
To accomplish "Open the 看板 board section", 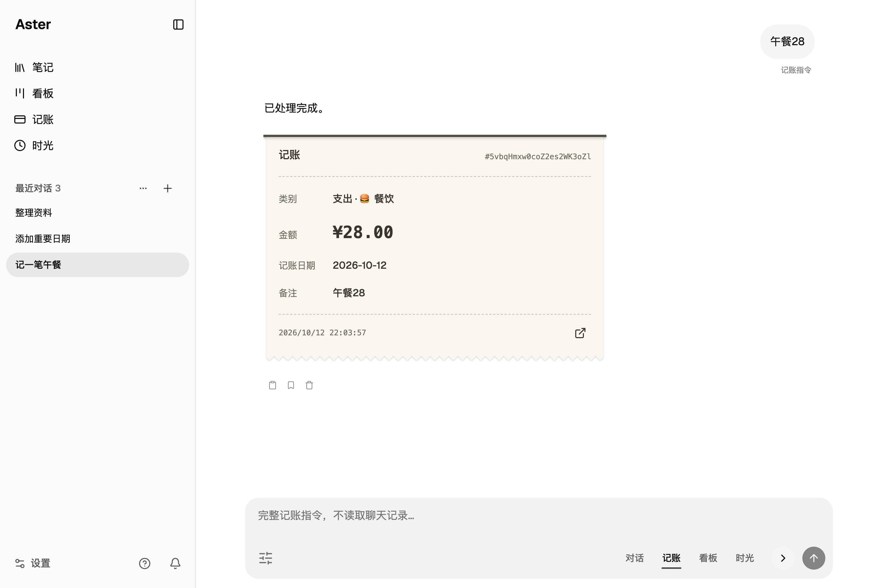I will 34,93.
